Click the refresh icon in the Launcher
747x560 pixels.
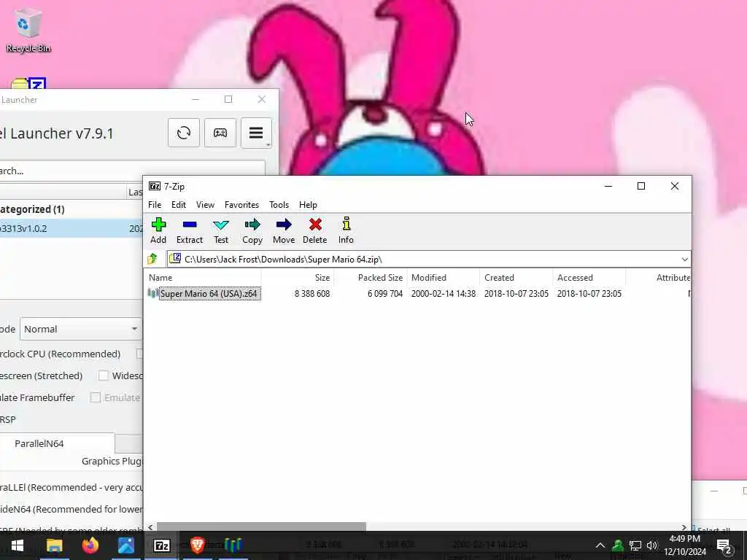(x=184, y=133)
